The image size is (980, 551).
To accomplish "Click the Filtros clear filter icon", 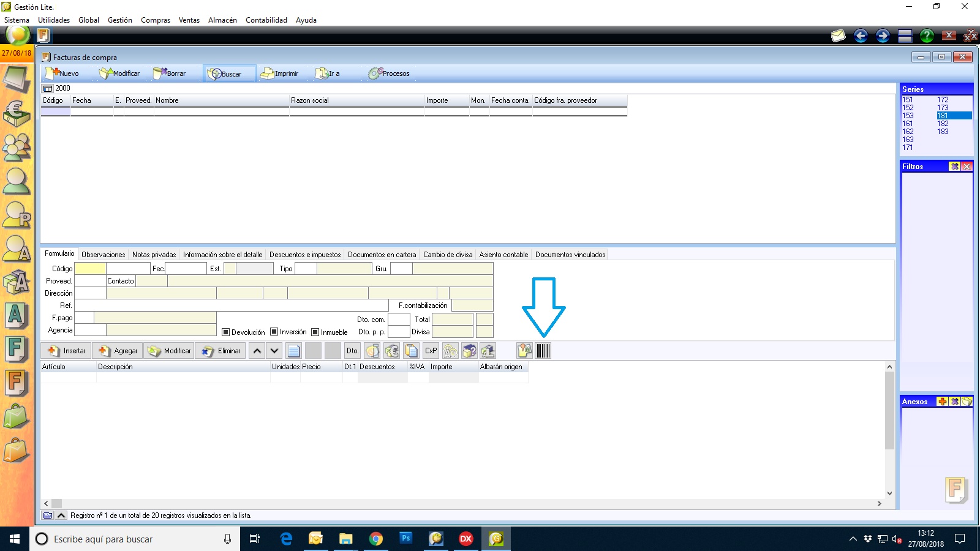I will (x=955, y=167).
